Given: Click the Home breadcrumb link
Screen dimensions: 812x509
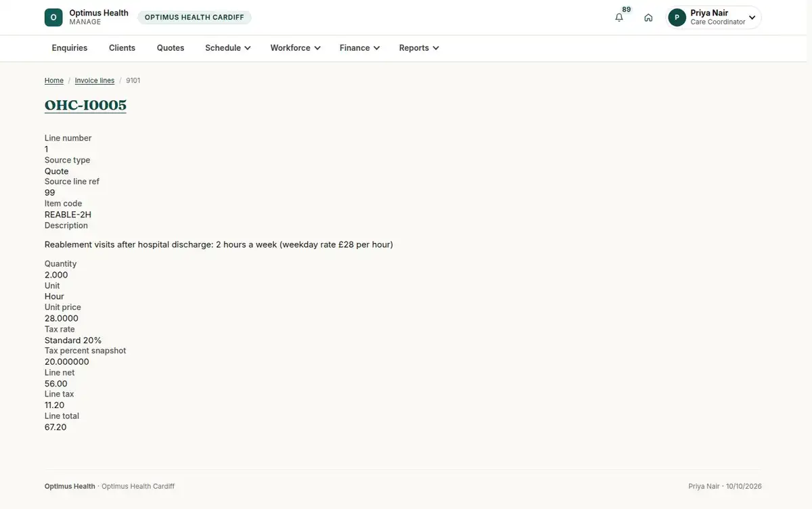Looking at the screenshot, I should pos(54,81).
